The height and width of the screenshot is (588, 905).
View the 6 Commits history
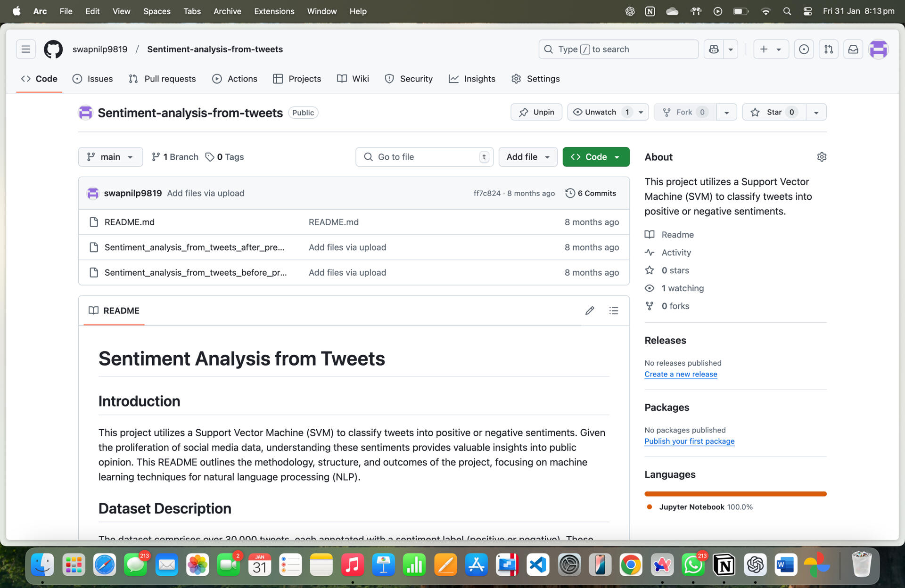591,193
